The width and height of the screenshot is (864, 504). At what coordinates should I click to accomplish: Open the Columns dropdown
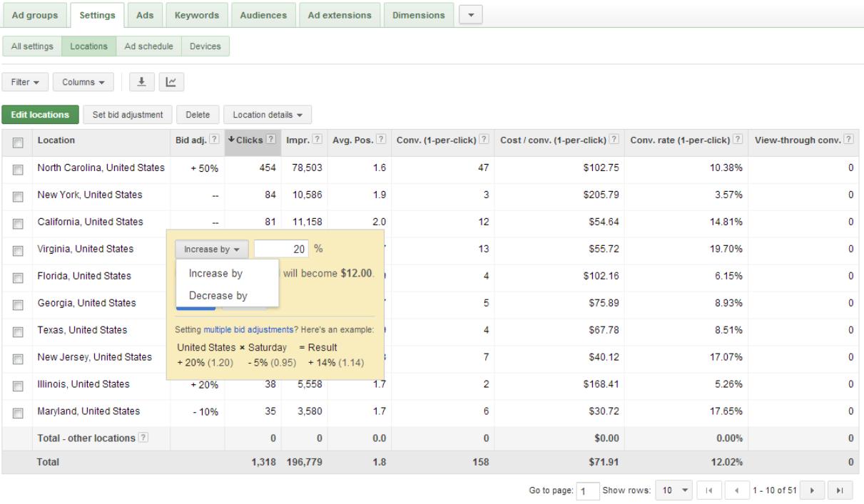[x=83, y=83]
